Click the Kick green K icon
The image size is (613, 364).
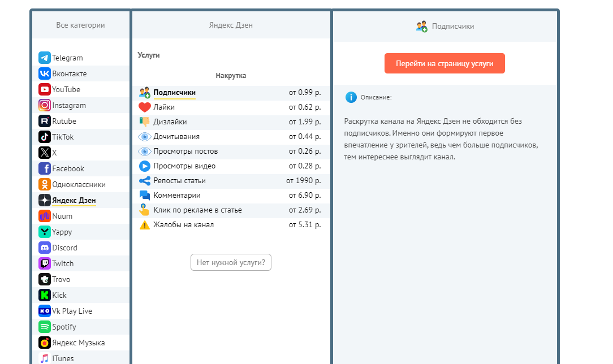tap(45, 295)
